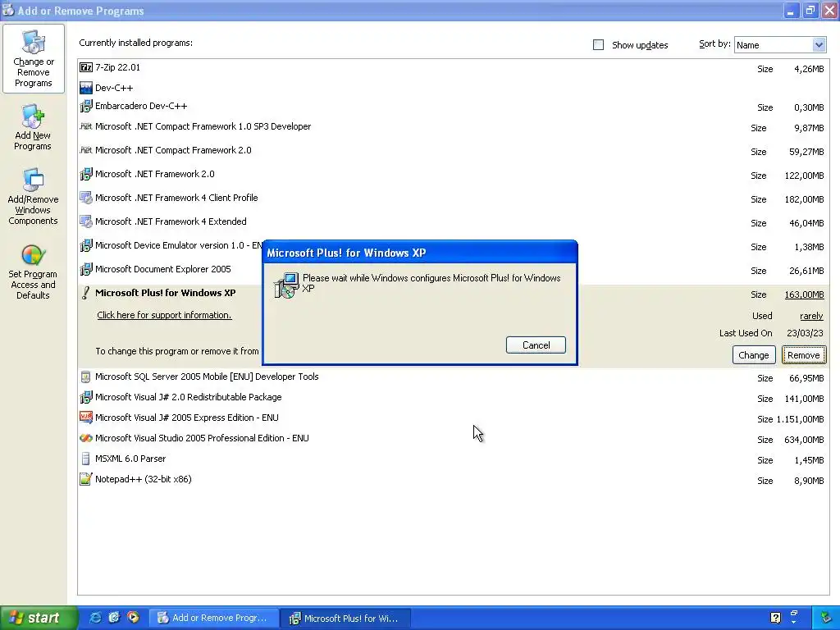This screenshot has height=630, width=840.
Task: Open the middle Quick Launch icon
Action: pos(114,618)
